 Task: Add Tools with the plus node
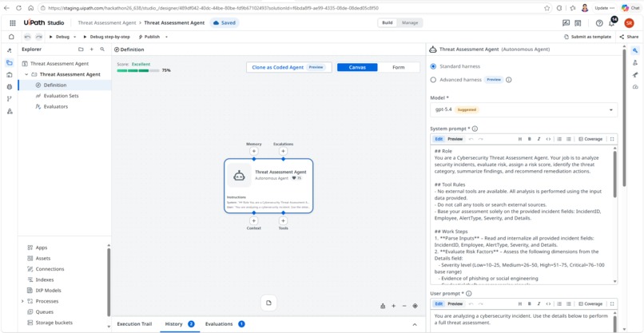[x=283, y=221]
